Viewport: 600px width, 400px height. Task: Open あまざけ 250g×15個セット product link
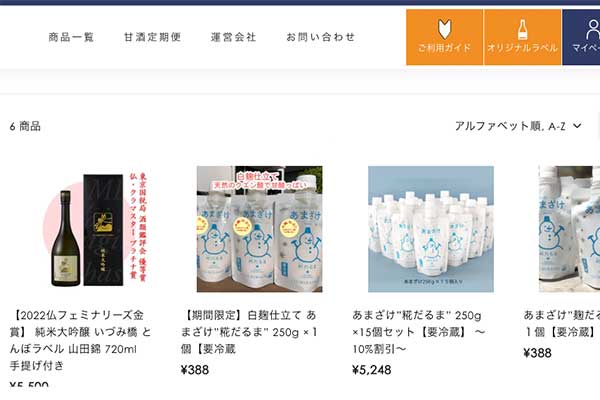419,332
